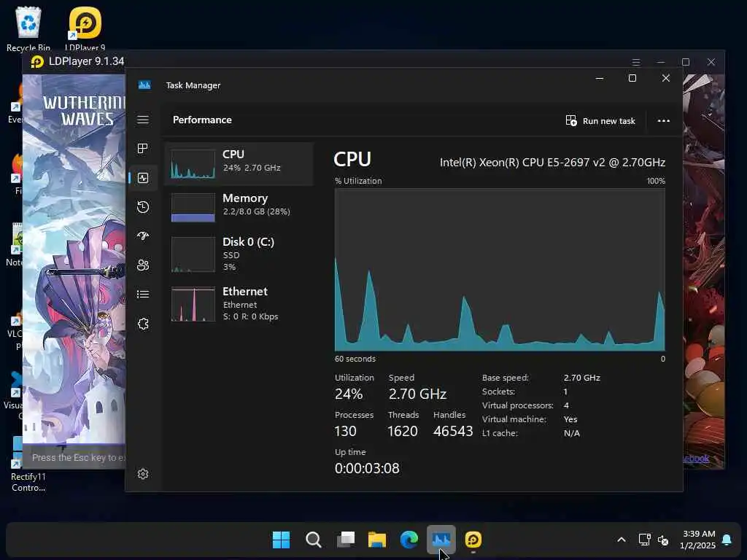This screenshot has width=747, height=560.
Task: Select the CPU performance entry
Action: coord(239,163)
